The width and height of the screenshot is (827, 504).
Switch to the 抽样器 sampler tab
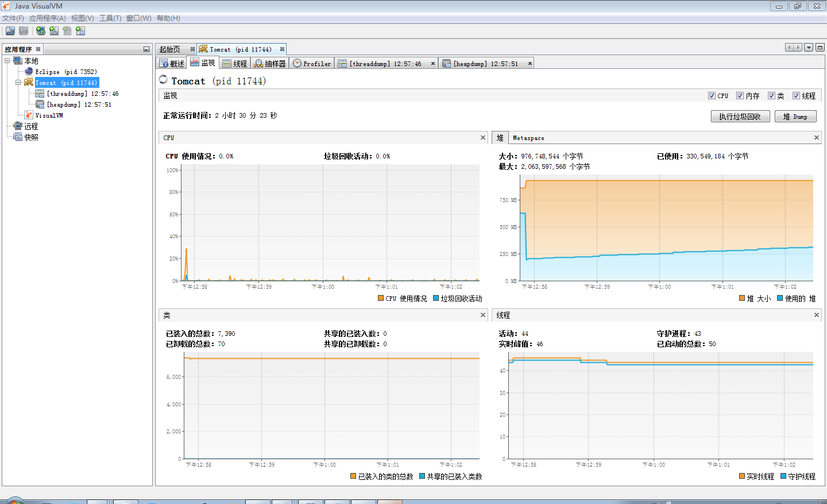[x=270, y=63]
